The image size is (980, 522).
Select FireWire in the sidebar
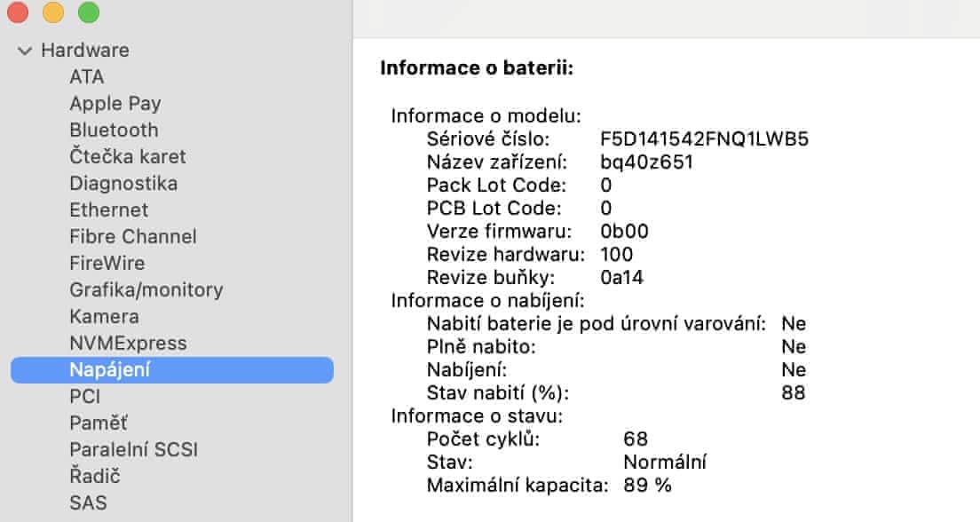(x=107, y=264)
